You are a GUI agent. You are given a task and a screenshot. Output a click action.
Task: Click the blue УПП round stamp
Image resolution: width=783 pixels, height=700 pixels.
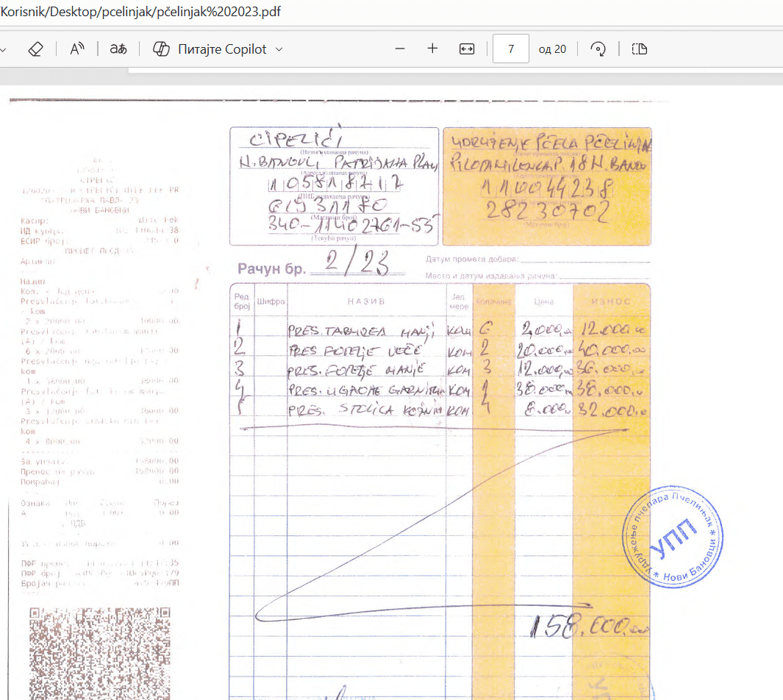pyautogui.click(x=672, y=535)
